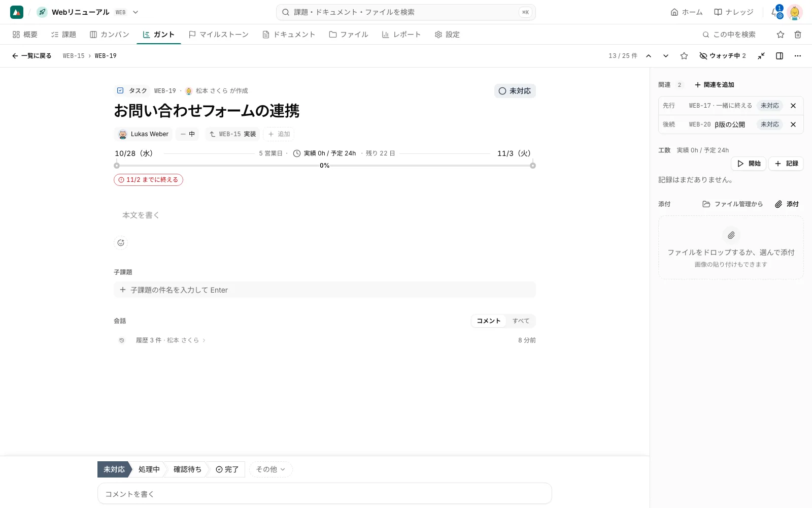The image size is (812, 508).
Task: Open the 未対応 status dropdown
Action: [x=515, y=91]
